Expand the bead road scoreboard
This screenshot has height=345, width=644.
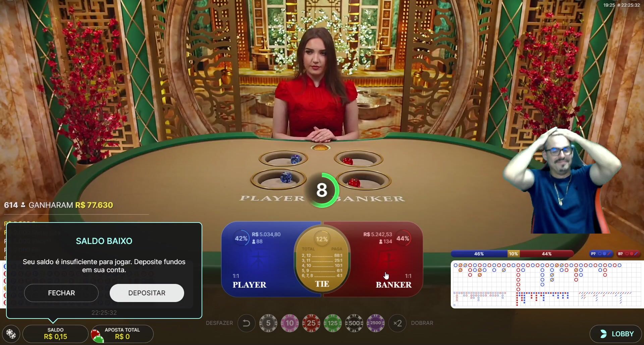click(x=547, y=284)
